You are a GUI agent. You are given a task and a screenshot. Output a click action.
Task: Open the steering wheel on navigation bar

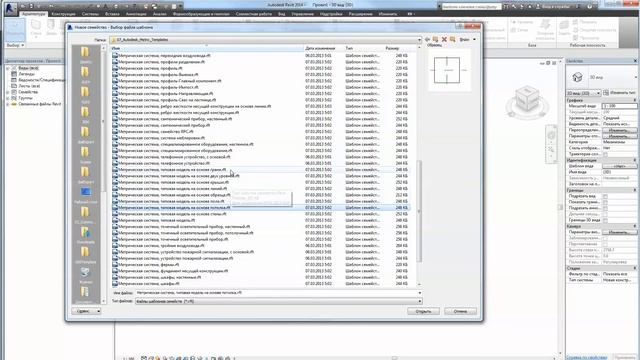[551, 135]
